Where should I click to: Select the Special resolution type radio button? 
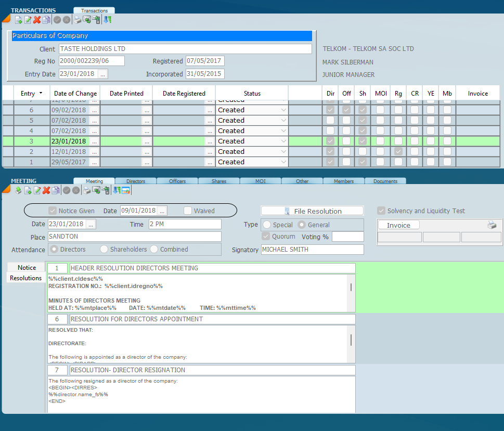coord(267,225)
